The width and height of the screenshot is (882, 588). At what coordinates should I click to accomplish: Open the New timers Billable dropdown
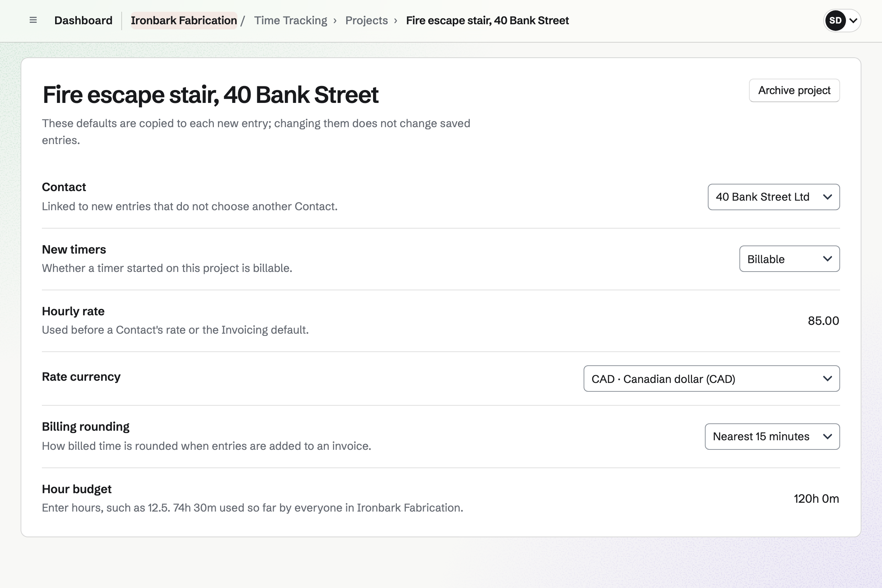point(789,259)
